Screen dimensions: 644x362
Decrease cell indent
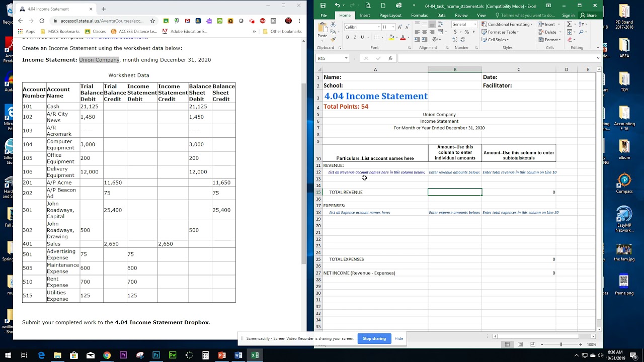coord(417,40)
